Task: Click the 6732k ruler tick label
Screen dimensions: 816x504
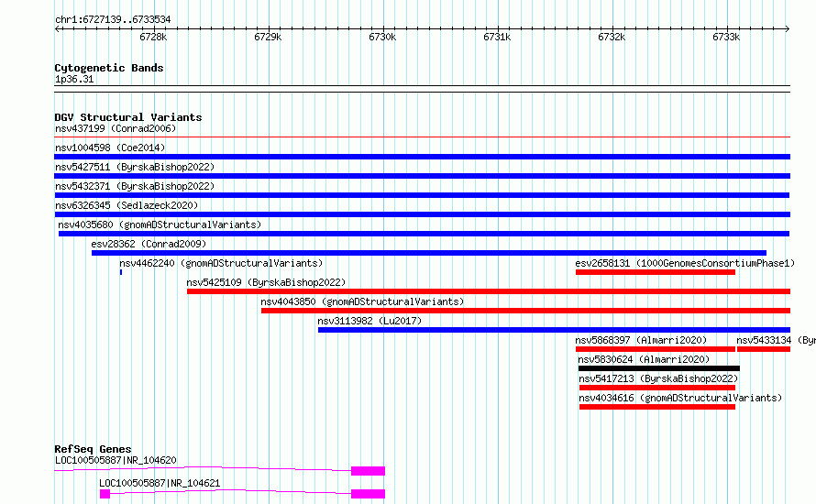Action: [612, 37]
